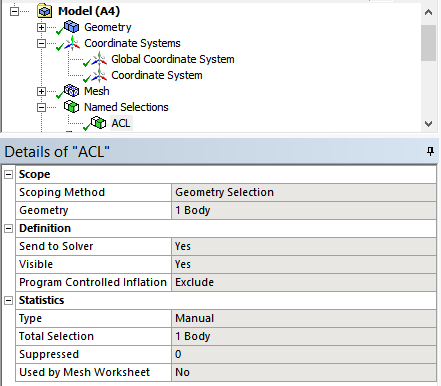441x386 pixels.
Task: Click the Geometry 1 Body field
Action: tap(304, 210)
